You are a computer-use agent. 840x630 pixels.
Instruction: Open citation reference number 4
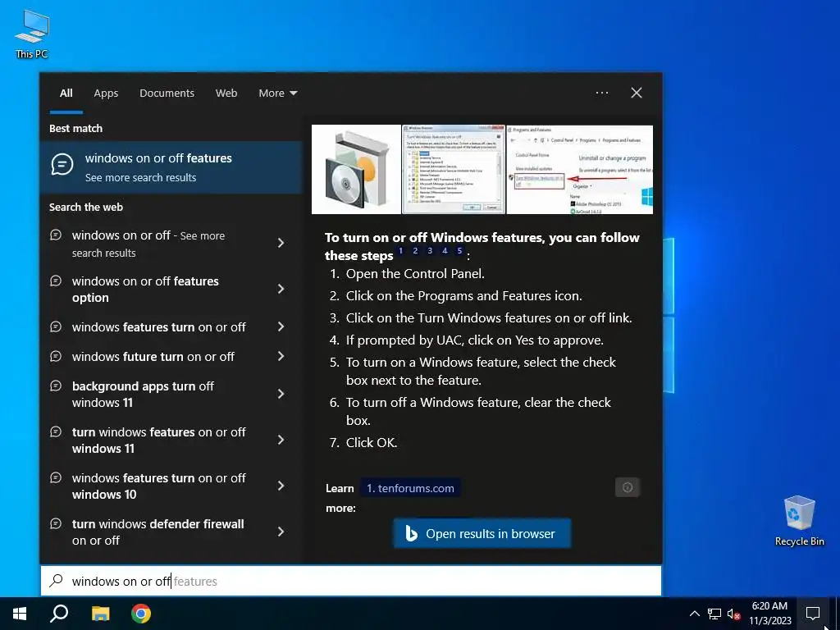445,251
